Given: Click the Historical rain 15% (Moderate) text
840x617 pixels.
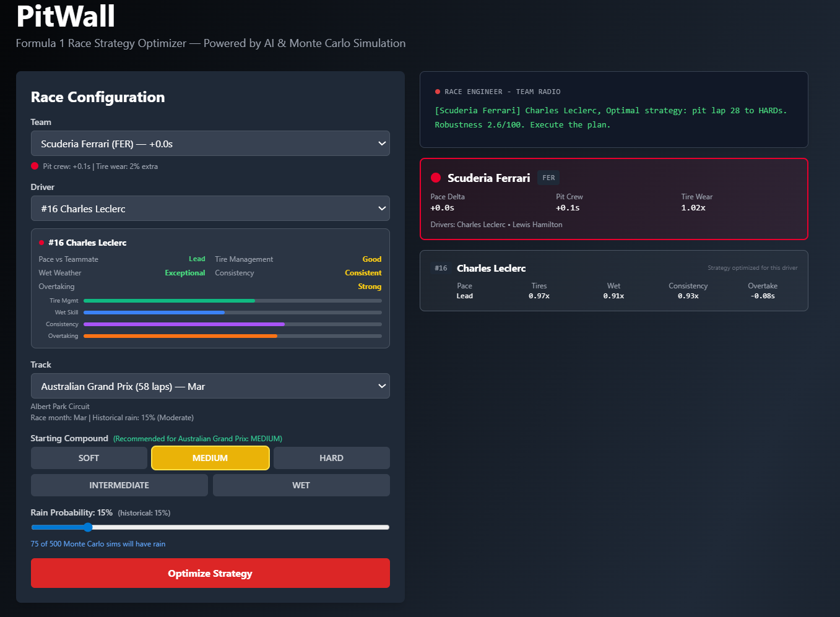Looking at the screenshot, I should [x=143, y=418].
